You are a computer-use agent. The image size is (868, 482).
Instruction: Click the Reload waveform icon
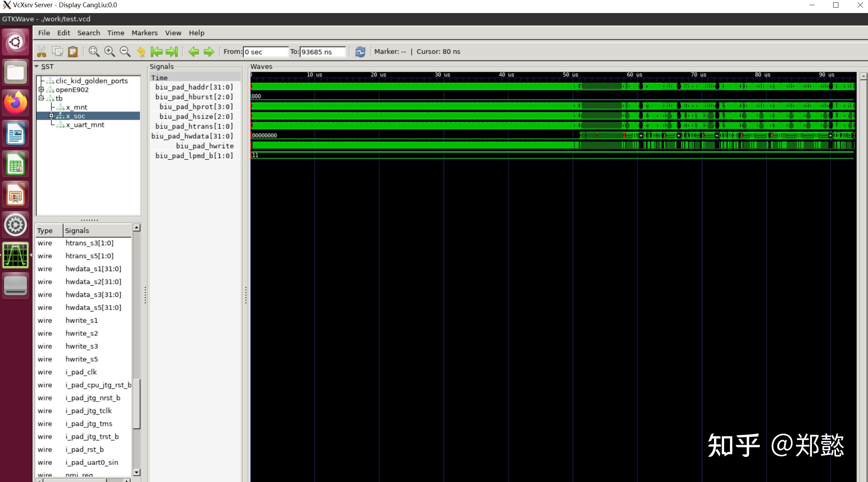coord(360,52)
